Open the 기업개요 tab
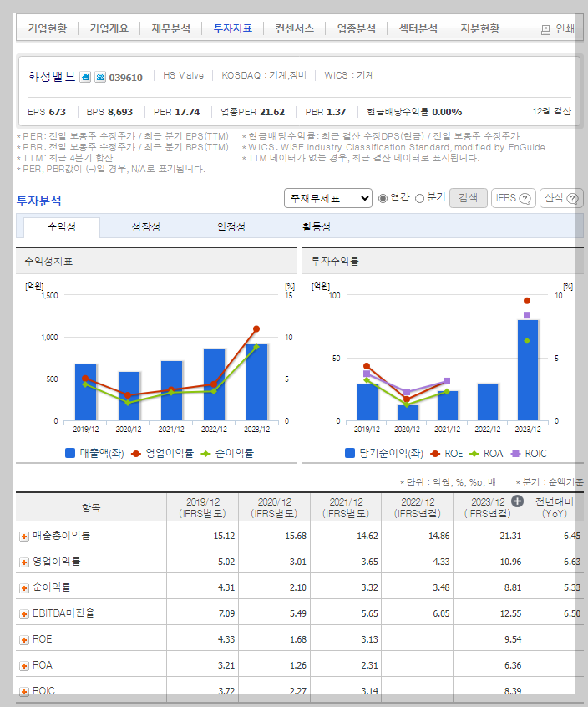 (109, 28)
